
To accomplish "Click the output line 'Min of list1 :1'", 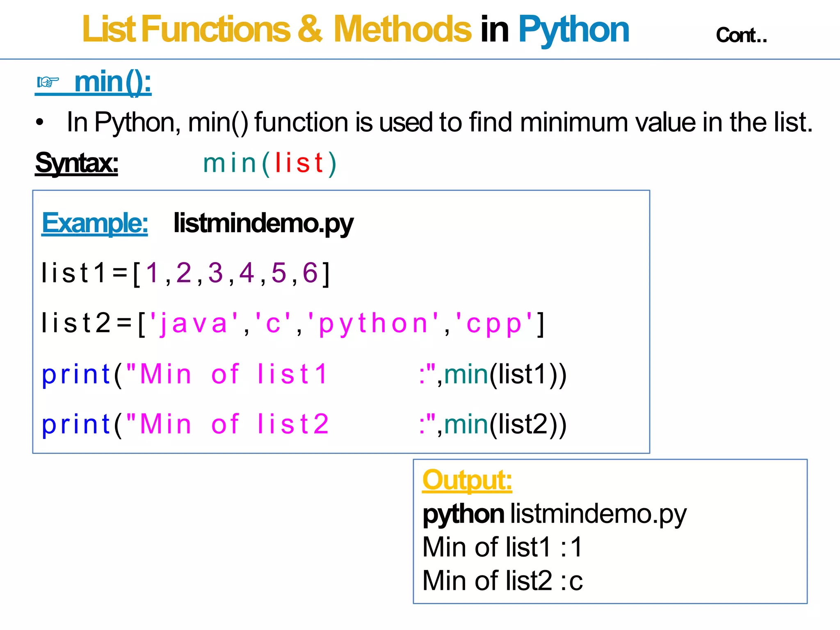I will click(502, 547).
